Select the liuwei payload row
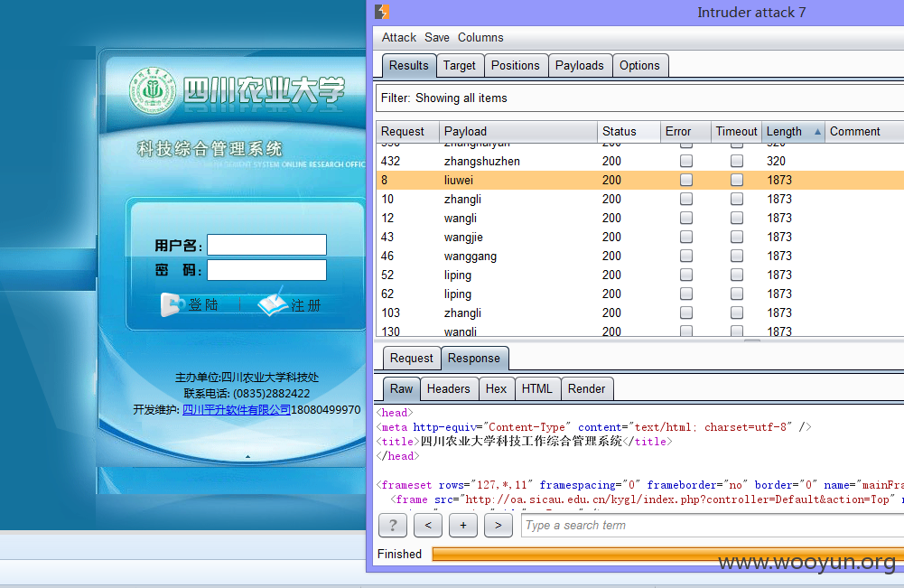 pyautogui.click(x=640, y=180)
